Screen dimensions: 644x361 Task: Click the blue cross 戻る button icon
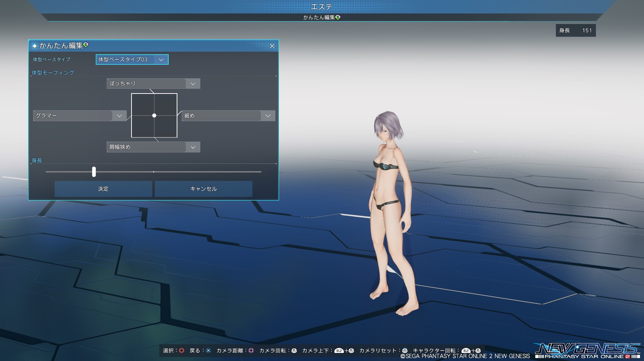(x=208, y=350)
